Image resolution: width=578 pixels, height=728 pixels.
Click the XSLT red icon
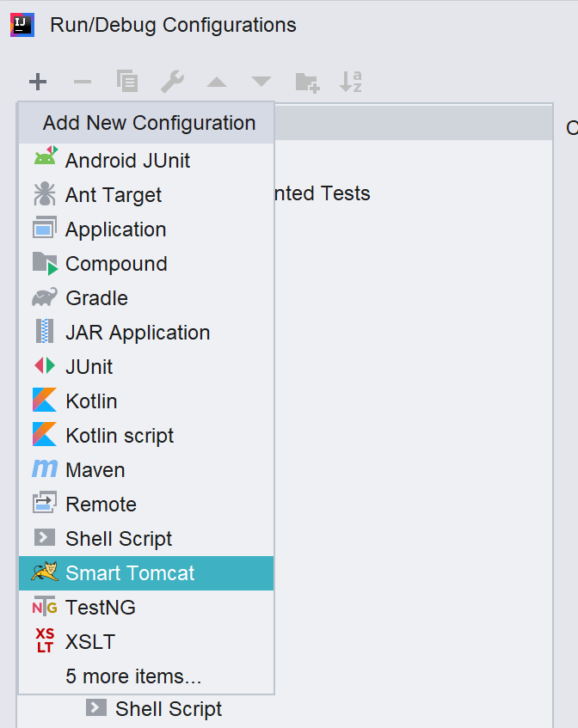(45, 640)
